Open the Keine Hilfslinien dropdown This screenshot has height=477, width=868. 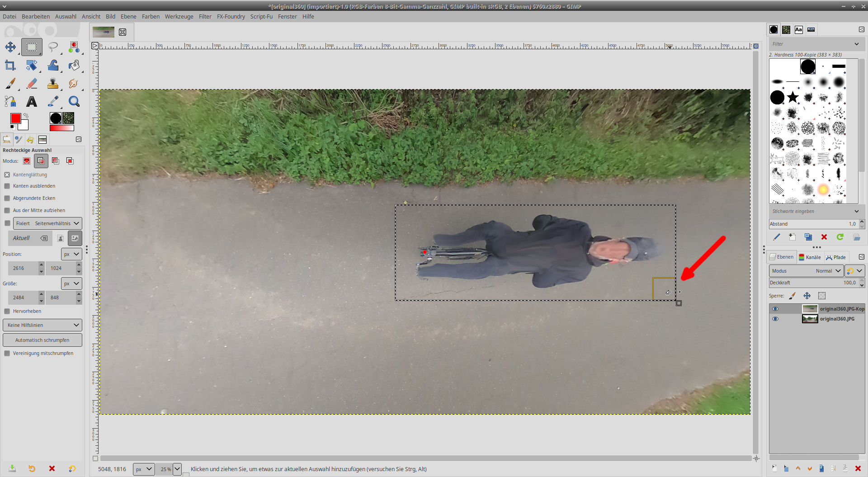click(x=42, y=325)
